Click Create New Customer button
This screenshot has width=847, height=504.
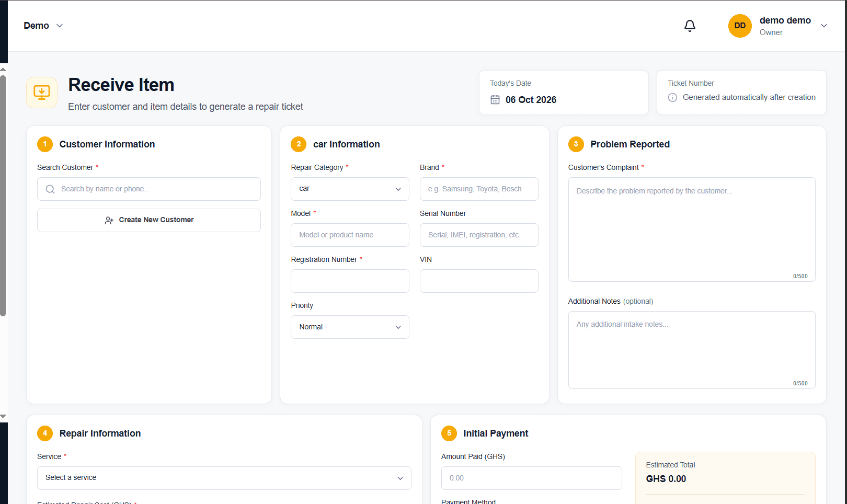pos(149,220)
